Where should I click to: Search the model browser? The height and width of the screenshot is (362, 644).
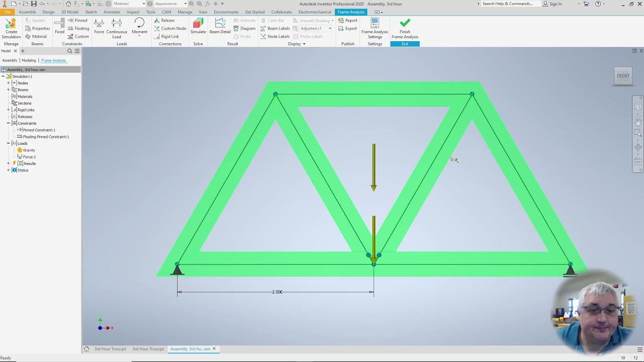point(70,51)
